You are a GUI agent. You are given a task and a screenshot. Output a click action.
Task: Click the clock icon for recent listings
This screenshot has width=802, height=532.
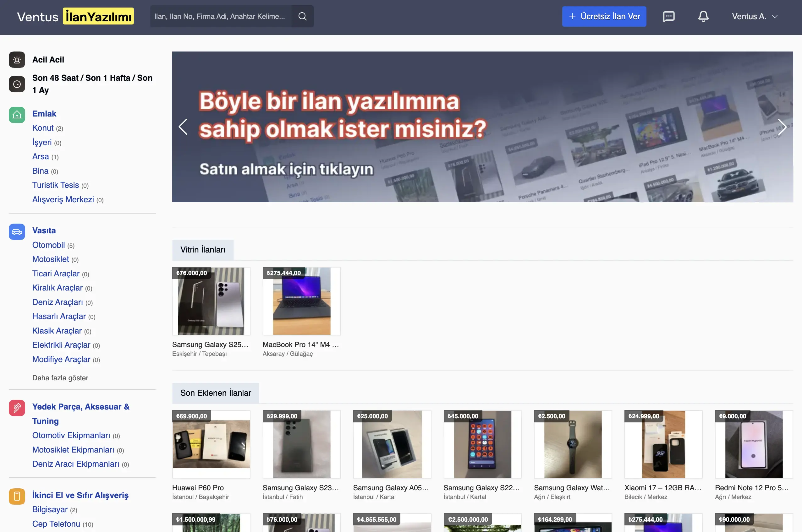click(17, 84)
